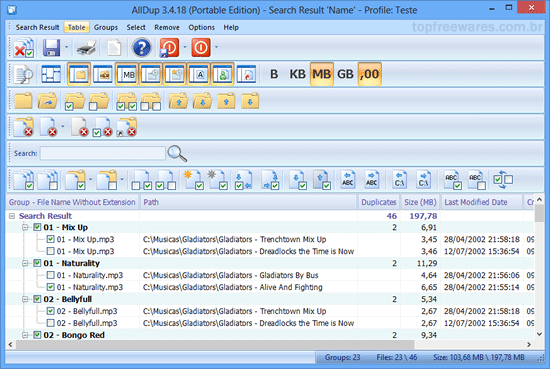The width and height of the screenshot is (550, 369).
Task: Click the folder with up arrow icon
Action: coord(178,101)
